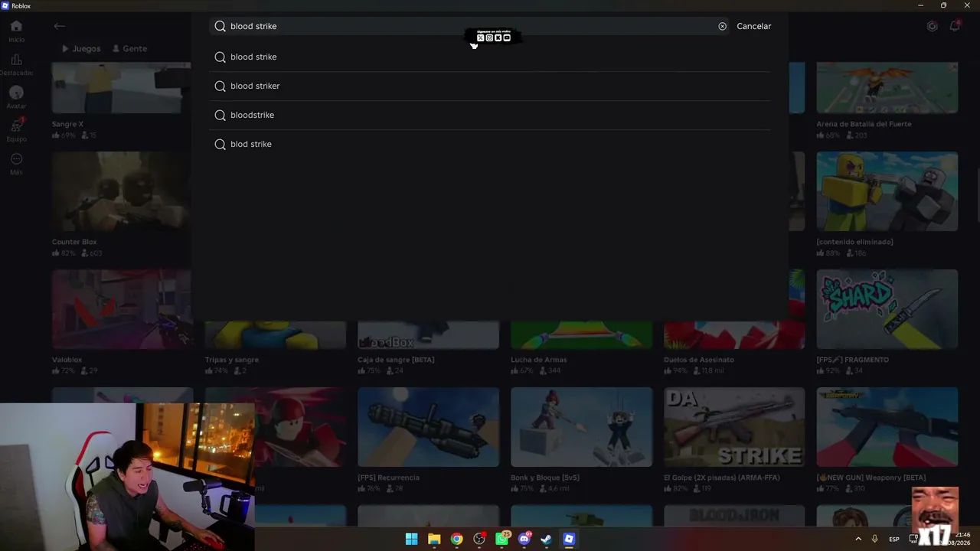Image resolution: width=980 pixels, height=551 pixels.
Task: Pick the 'blood strike' search suggestion
Action: click(x=489, y=57)
